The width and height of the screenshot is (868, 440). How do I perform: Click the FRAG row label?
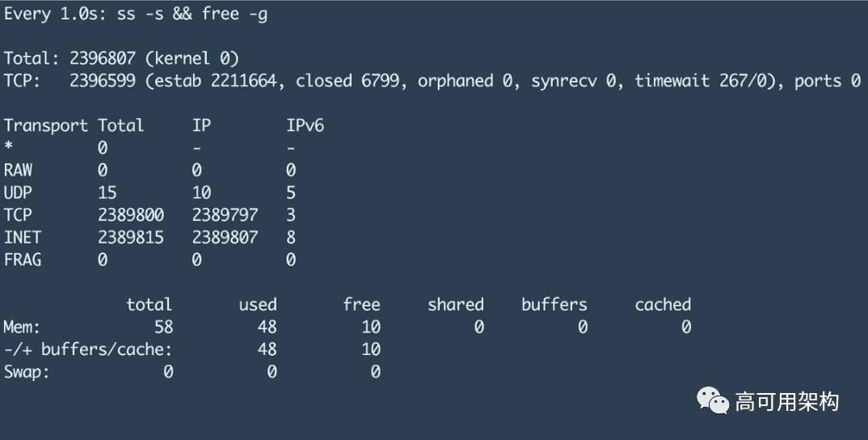23,260
